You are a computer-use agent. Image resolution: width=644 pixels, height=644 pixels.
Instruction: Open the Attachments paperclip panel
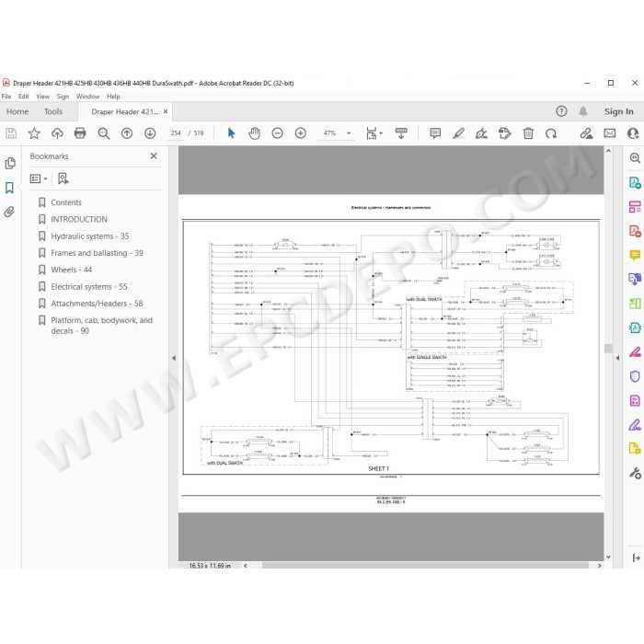click(9, 212)
